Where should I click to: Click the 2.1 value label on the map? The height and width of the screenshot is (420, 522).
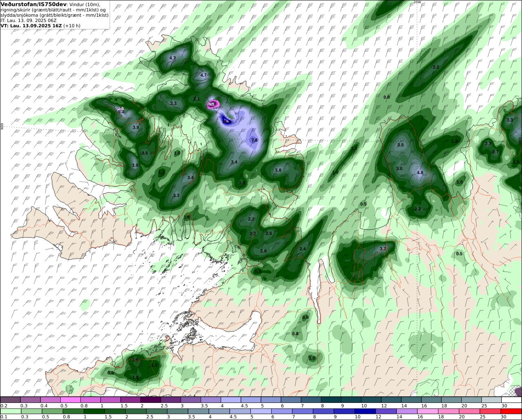click(197, 99)
